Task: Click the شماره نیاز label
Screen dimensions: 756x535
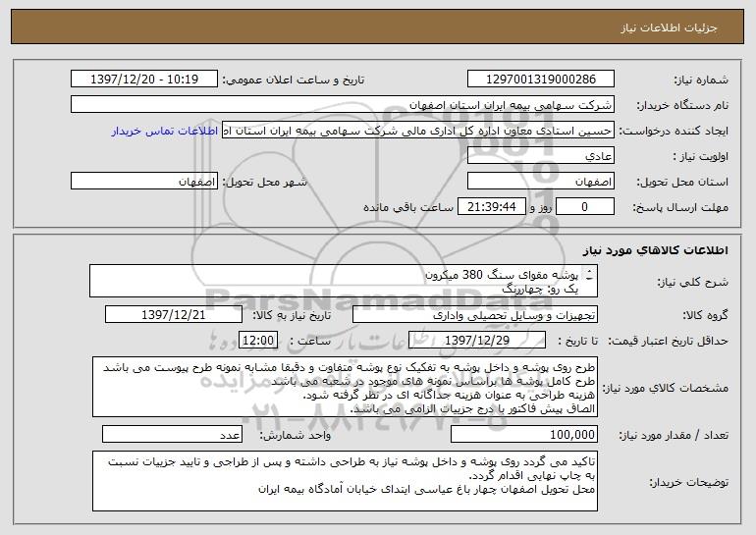Action: click(701, 80)
